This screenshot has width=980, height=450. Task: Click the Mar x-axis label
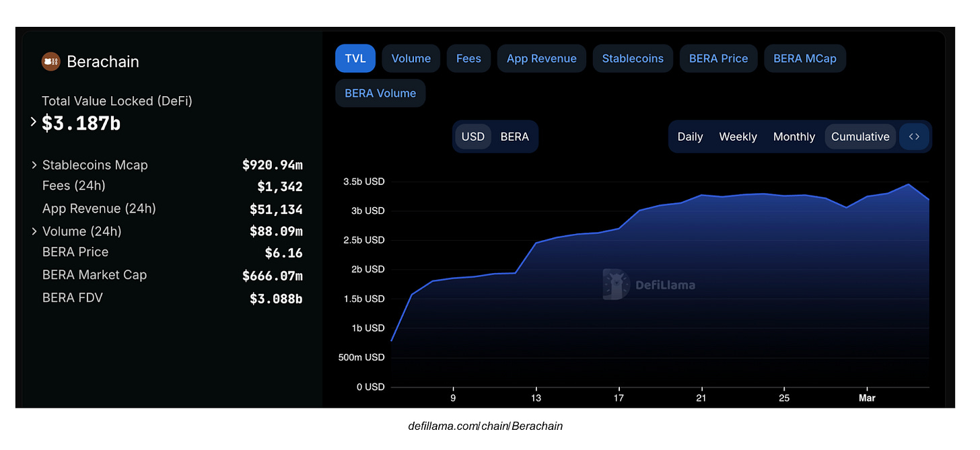pyautogui.click(x=867, y=398)
